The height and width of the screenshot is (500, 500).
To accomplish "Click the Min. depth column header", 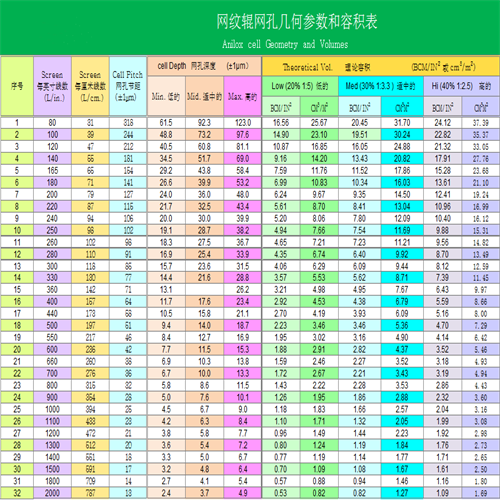I will (166, 96).
